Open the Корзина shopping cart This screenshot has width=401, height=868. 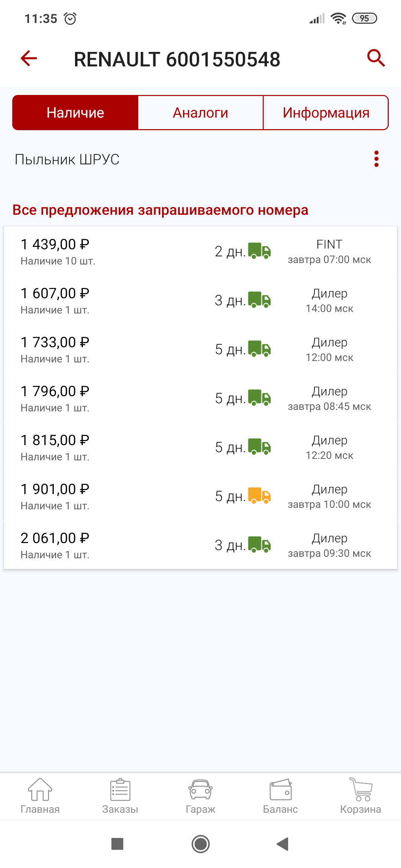point(361,796)
